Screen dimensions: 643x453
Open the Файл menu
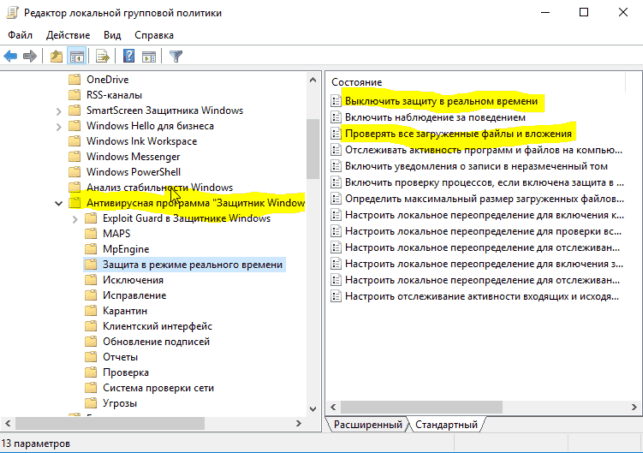[20, 35]
